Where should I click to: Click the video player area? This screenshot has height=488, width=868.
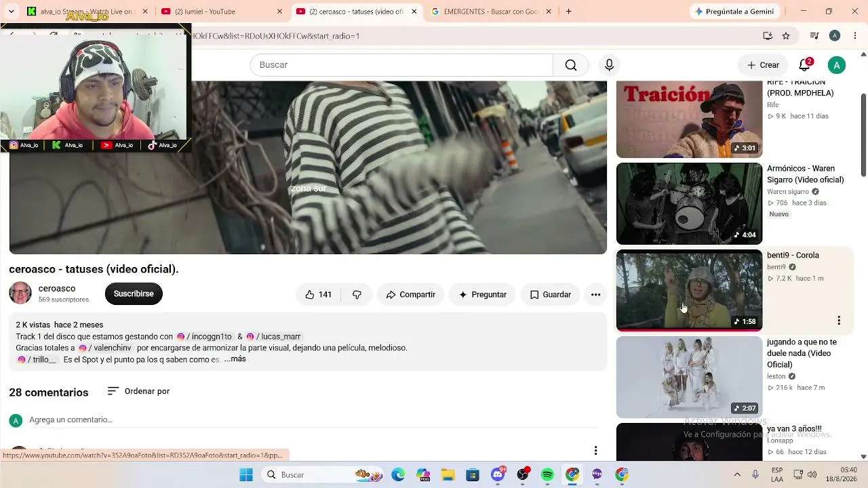coord(308,167)
